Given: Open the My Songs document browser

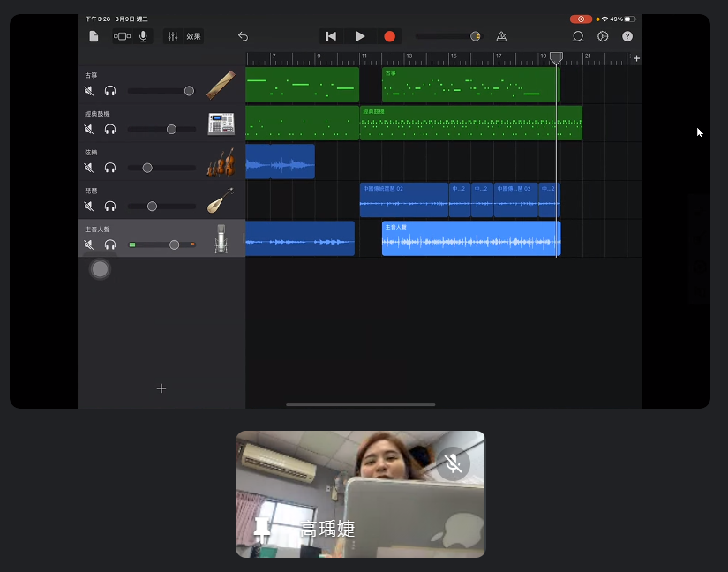Looking at the screenshot, I should 94,36.
